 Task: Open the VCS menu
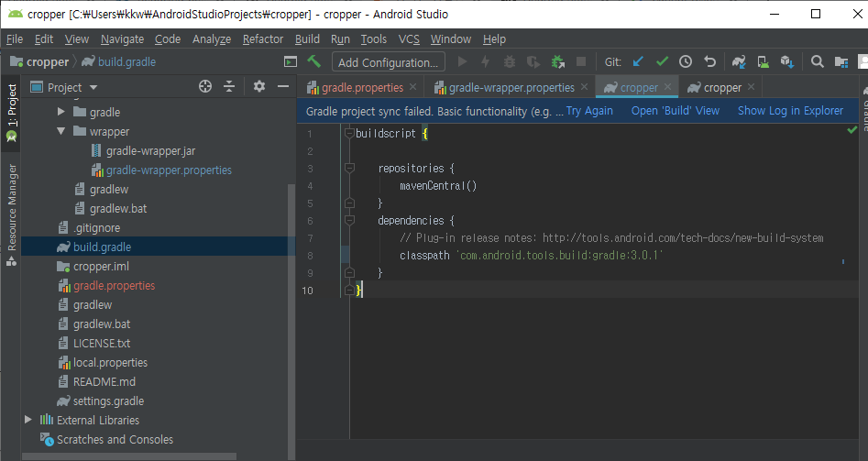[409, 38]
